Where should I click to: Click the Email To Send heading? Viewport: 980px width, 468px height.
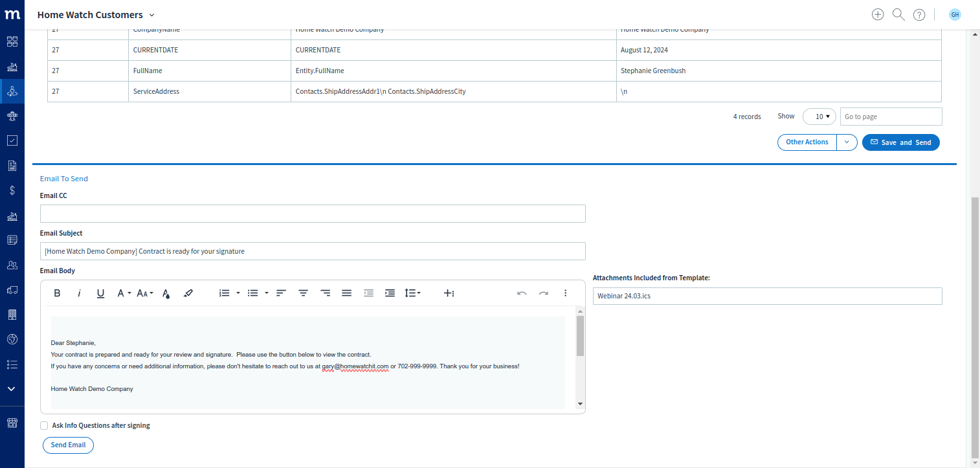tap(64, 179)
